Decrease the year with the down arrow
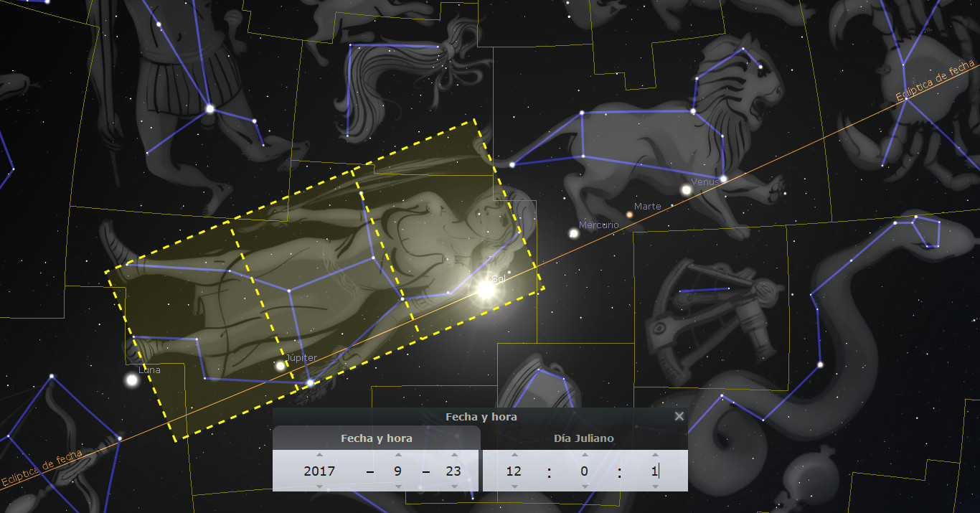The height and width of the screenshot is (513, 980). click(x=319, y=486)
